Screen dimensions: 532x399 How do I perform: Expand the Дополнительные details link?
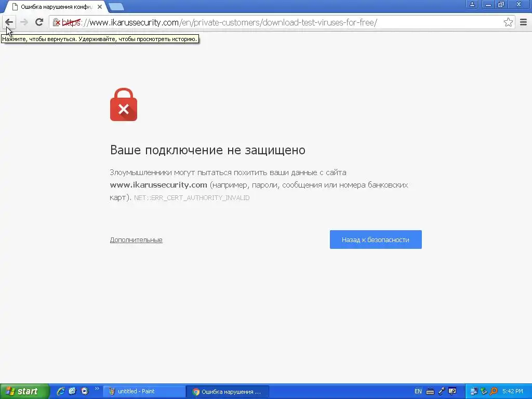point(136,240)
